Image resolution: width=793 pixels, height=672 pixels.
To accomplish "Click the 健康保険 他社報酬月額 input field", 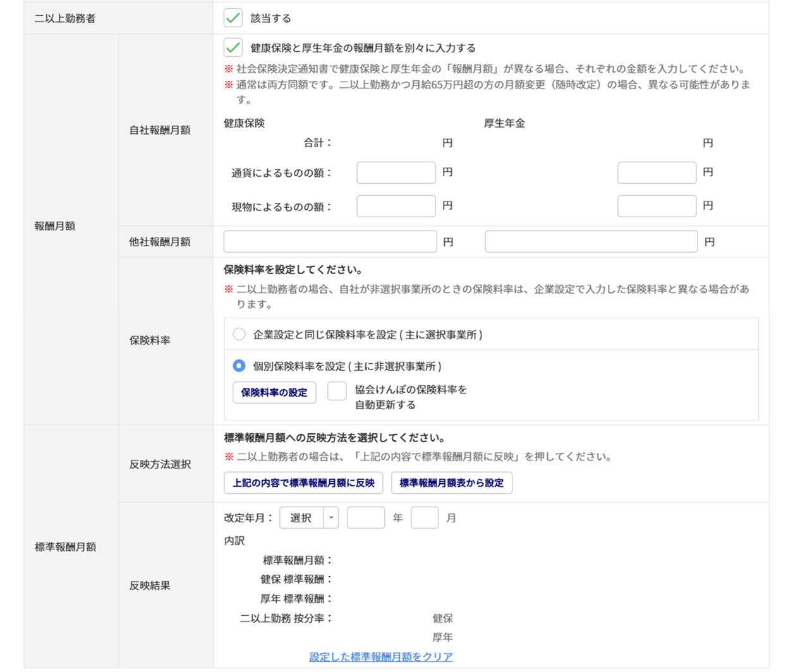I will tap(330, 242).
